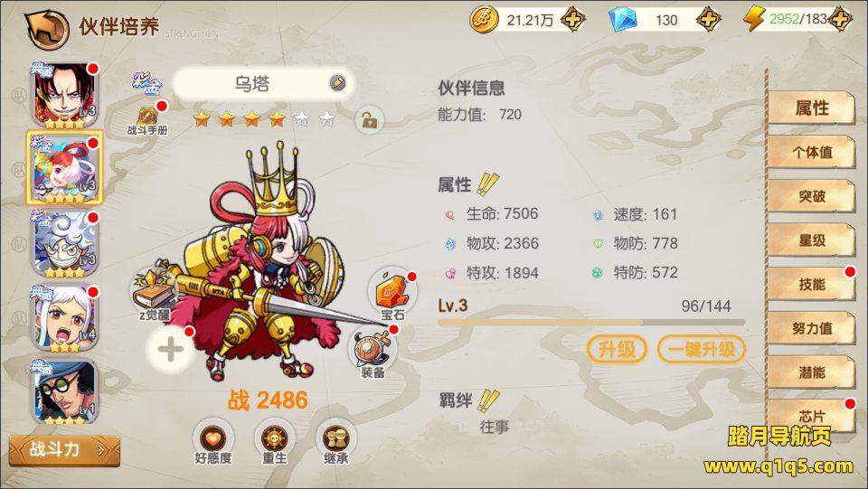Add gold coins with plus button
This screenshot has width=868, height=489.
click(x=572, y=20)
